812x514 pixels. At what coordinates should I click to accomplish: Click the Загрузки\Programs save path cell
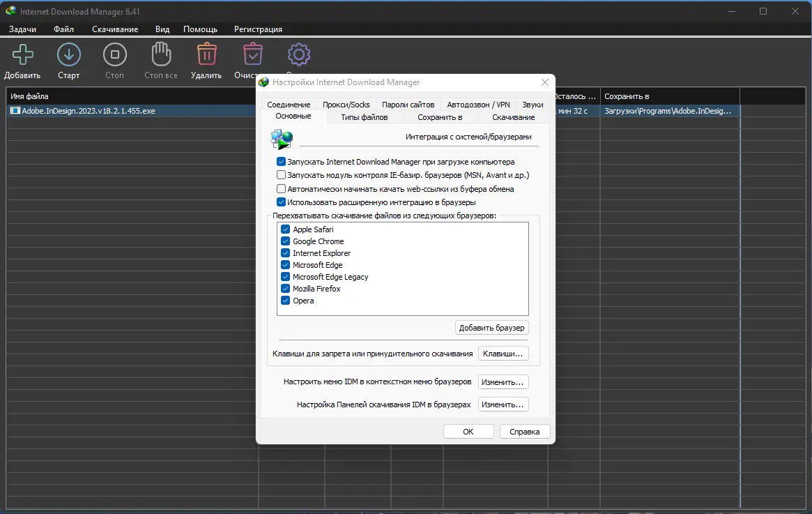point(670,111)
